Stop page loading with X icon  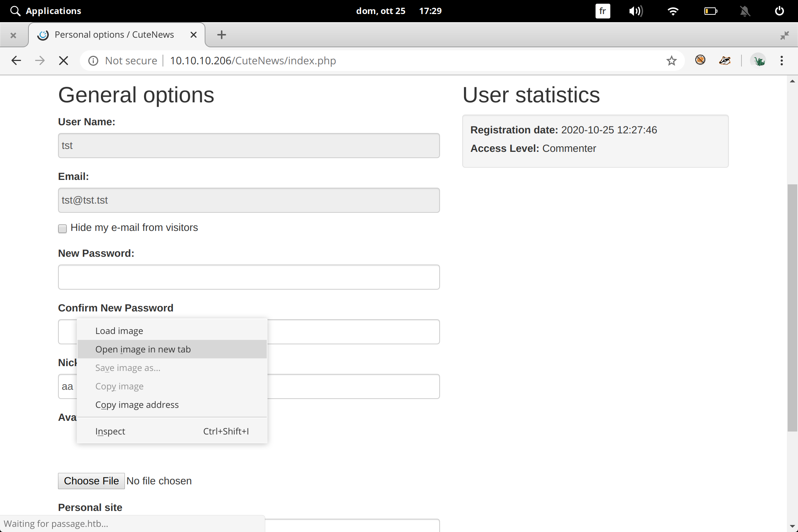[64, 61]
